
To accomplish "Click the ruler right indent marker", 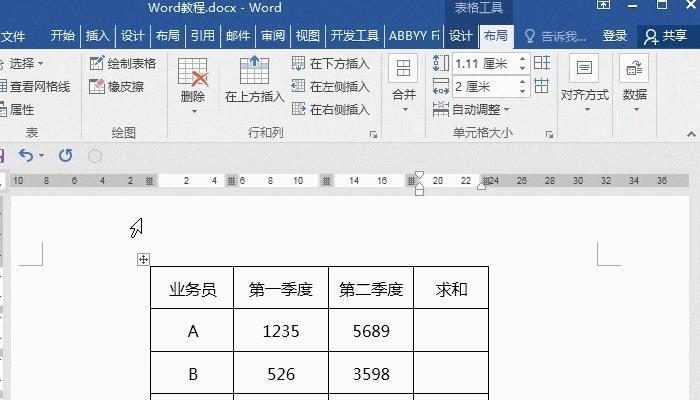I will click(481, 185).
